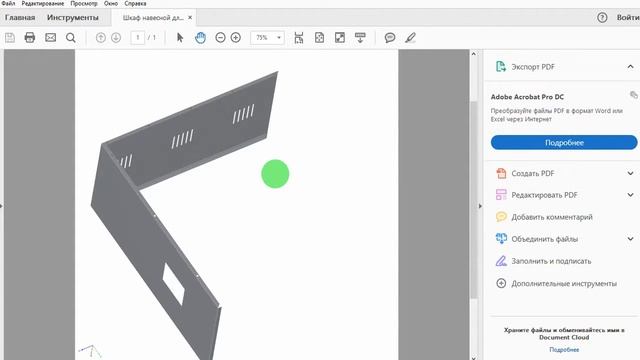Collapse the Экспорт PDF section chevron

[631, 67]
